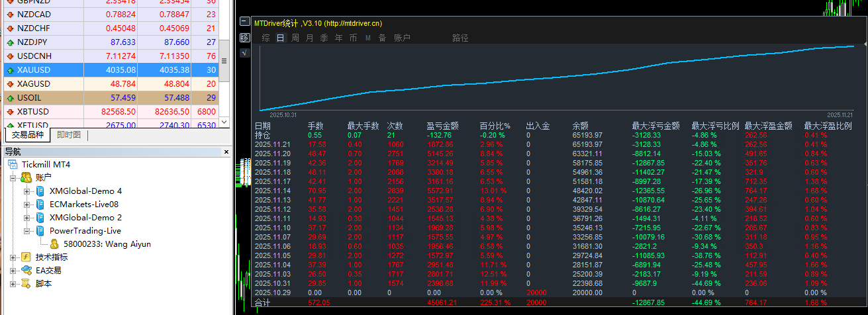Image resolution: width=868 pixels, height=315 pixels.
Task: Click the Tickmill MT4 terminal icon
Action: (x=13, y=164)
